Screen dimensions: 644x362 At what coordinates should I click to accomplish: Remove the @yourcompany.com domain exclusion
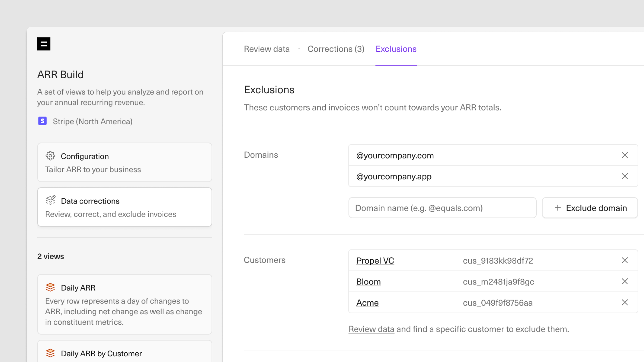(625, 155)
